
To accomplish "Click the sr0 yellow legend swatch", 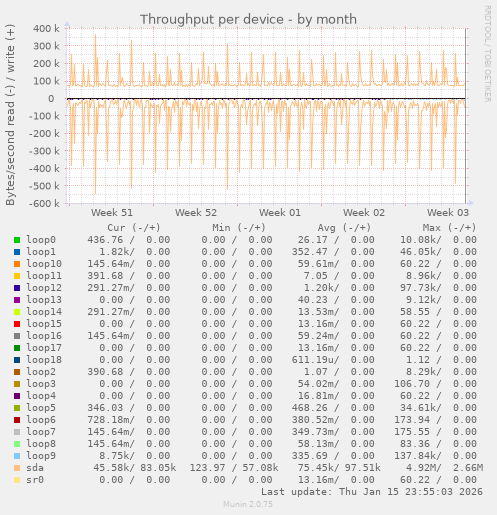I will pos(17,480).
